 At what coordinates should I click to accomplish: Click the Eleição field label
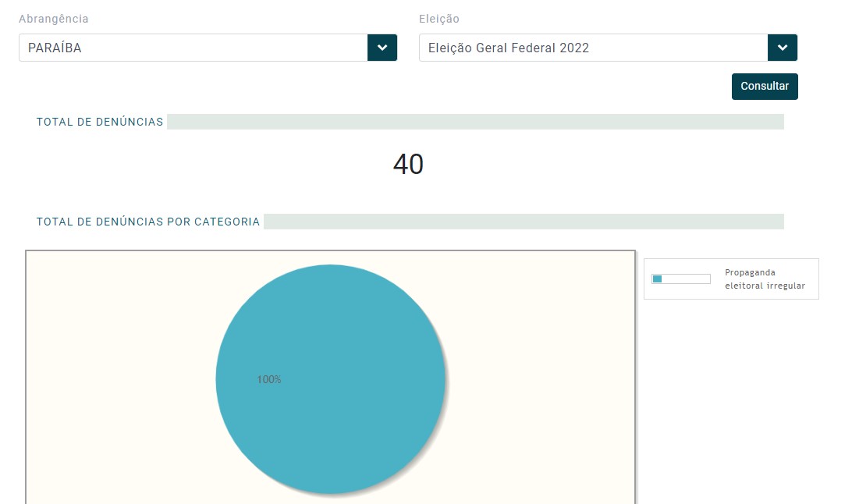tap(439, 19)
